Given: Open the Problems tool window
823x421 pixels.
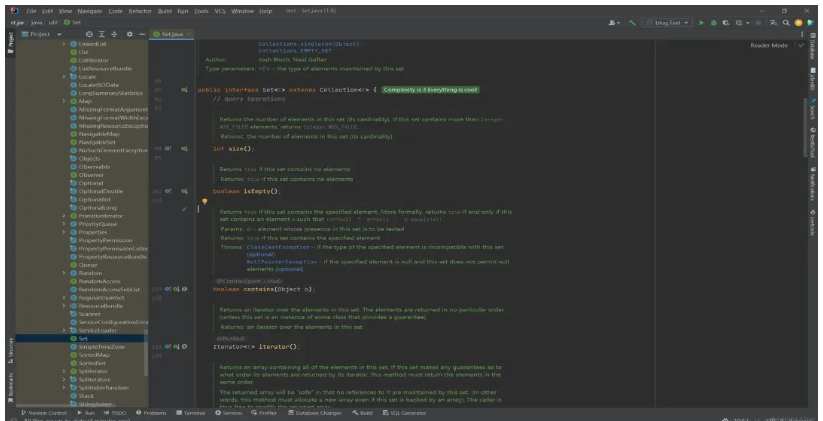Looking at the screenshot, I should tap(151, 413).
